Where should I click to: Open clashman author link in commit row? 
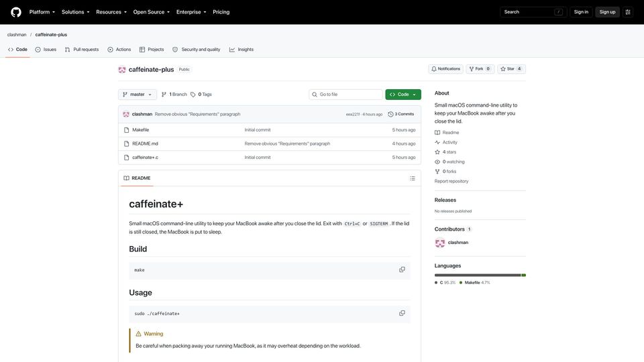(142, 114)
